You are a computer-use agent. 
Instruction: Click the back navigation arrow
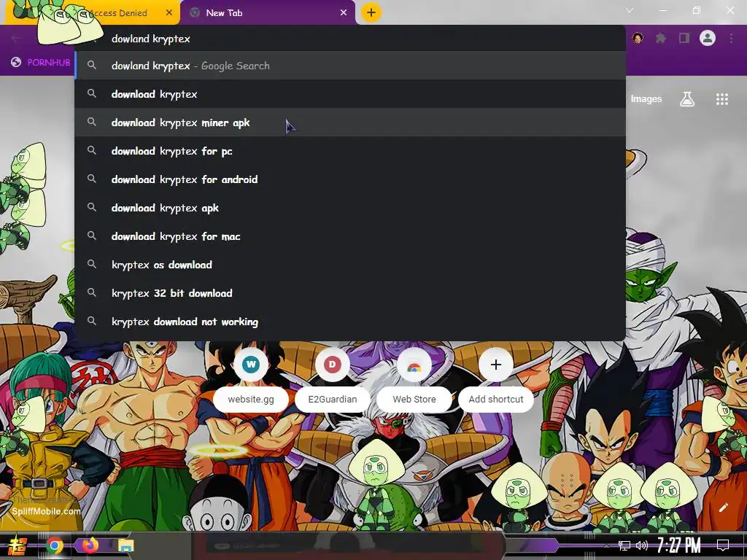tap(15, 38)
